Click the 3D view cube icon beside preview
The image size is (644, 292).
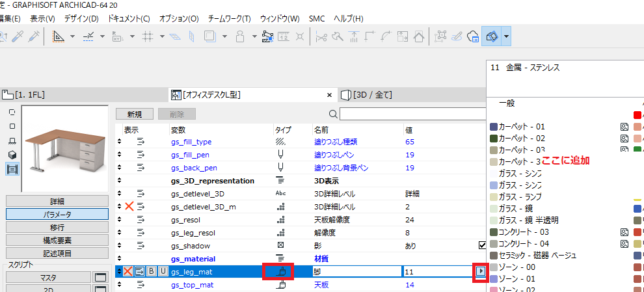point(12,154)
